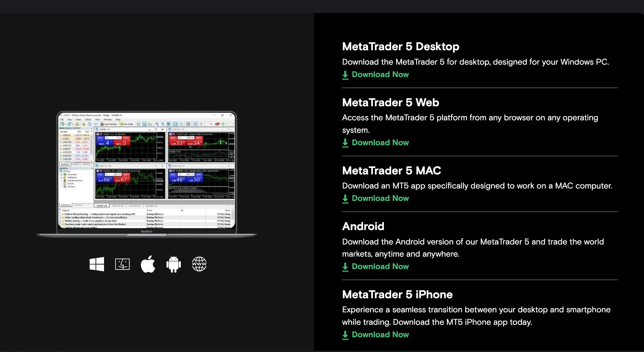The width and height of the screenshot is (644, 352).
Task: Download MetaTrader 5 iPhone now
Action: pos(375,335)
